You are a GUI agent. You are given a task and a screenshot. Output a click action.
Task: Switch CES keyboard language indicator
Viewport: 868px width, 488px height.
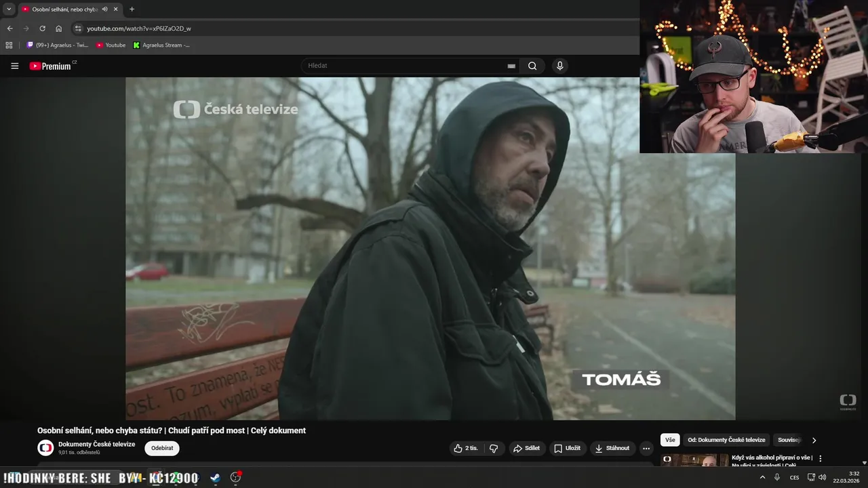point(794,477)
